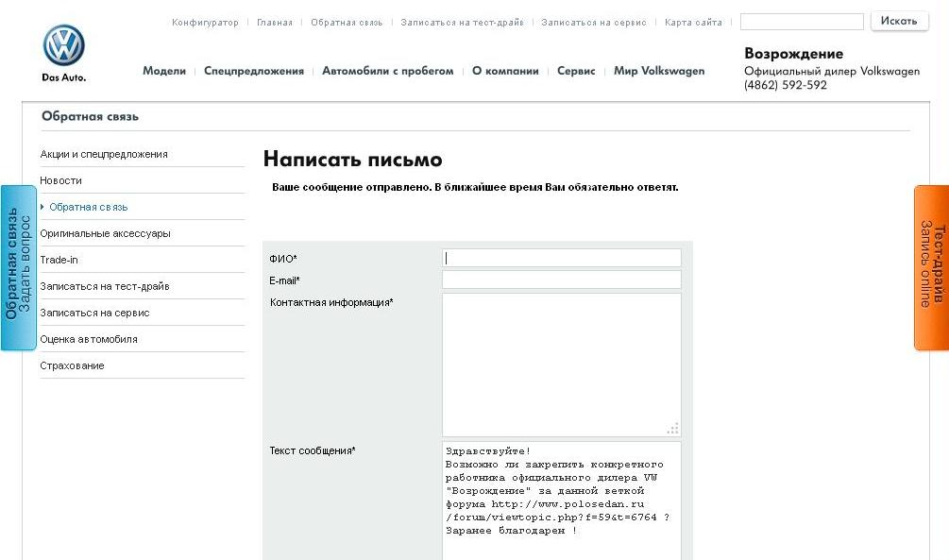Focus the ФИО input field
Viewport: 949px width, 560px height.
pos(561,258)
